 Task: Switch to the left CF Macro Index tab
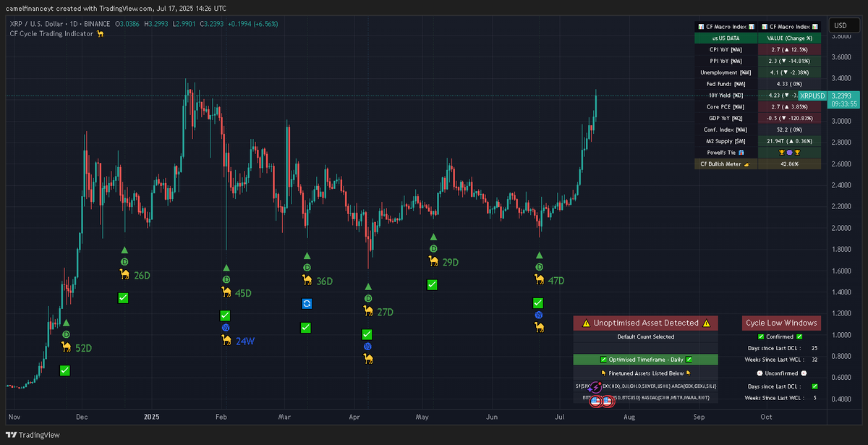(x=726, y=27)
